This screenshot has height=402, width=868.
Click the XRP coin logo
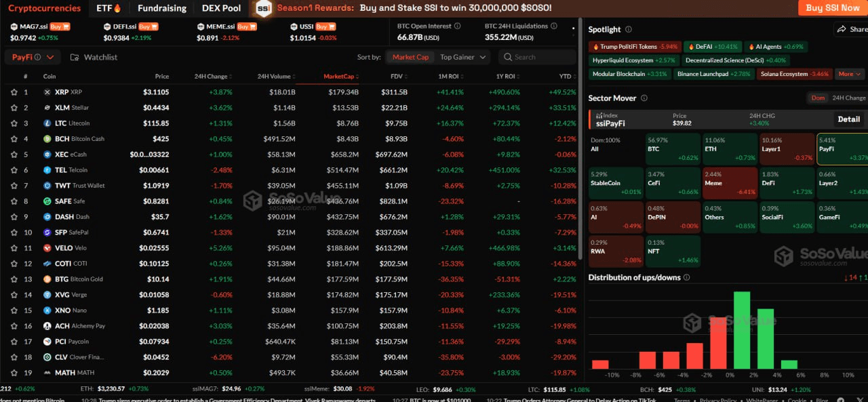pyautogui.click(x=47, y=92)
